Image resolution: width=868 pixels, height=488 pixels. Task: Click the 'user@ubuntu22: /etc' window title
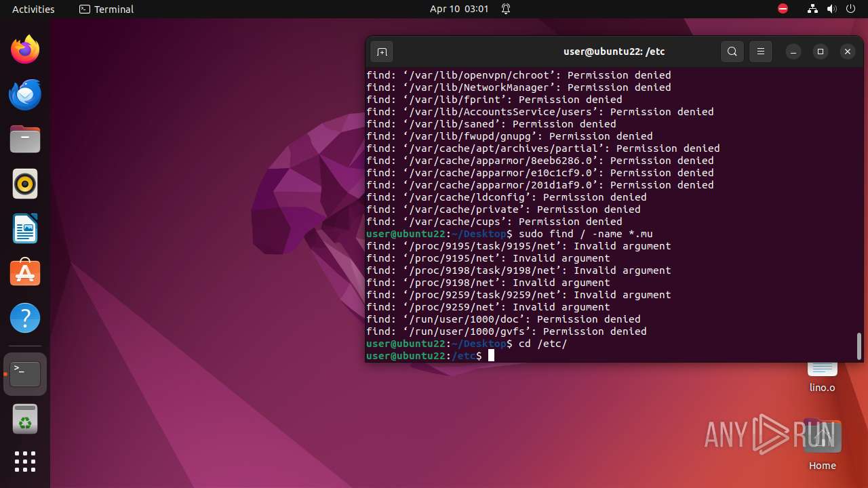(x=614, y=52)
